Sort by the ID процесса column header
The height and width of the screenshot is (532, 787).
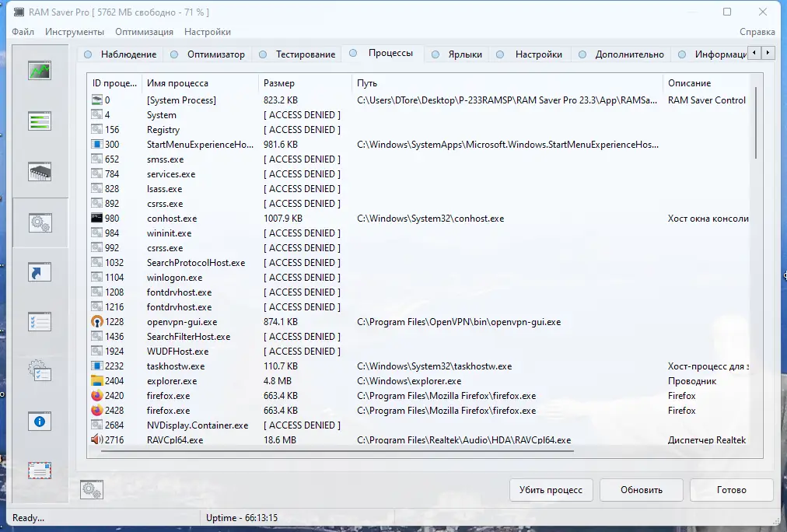(114, 83)
